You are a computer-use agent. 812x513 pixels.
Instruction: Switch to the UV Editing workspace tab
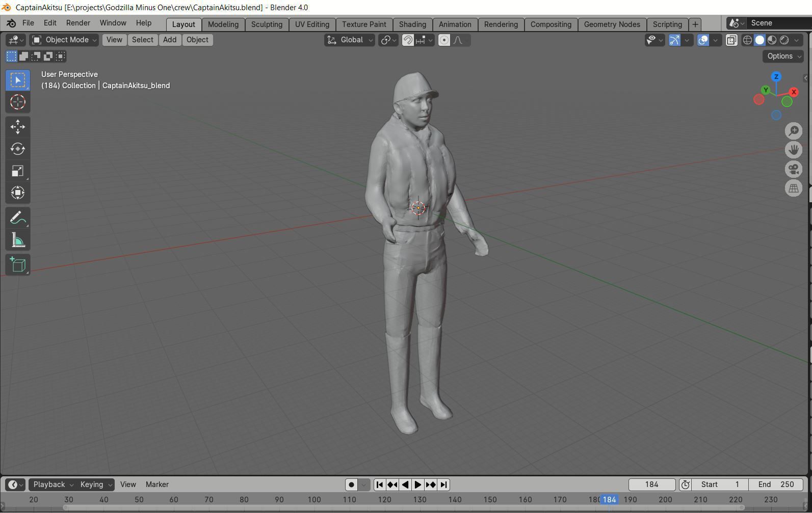(x=312, y=24)
